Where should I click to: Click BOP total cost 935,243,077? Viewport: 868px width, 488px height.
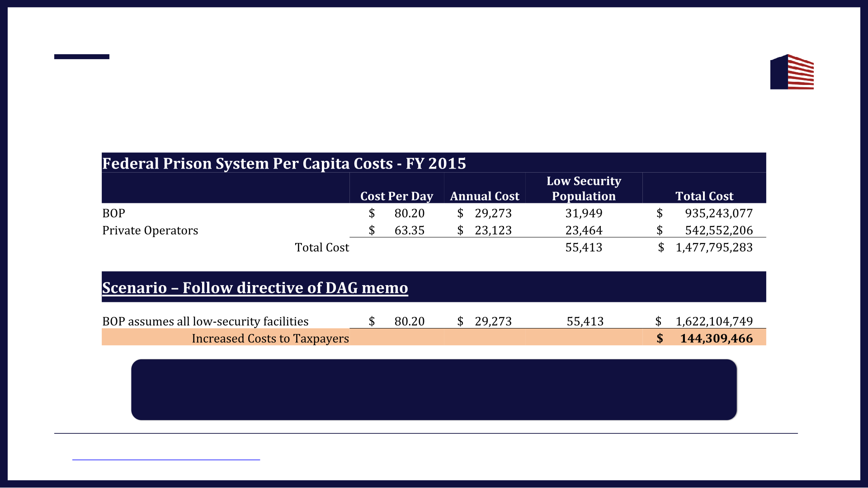click(719, 213)
